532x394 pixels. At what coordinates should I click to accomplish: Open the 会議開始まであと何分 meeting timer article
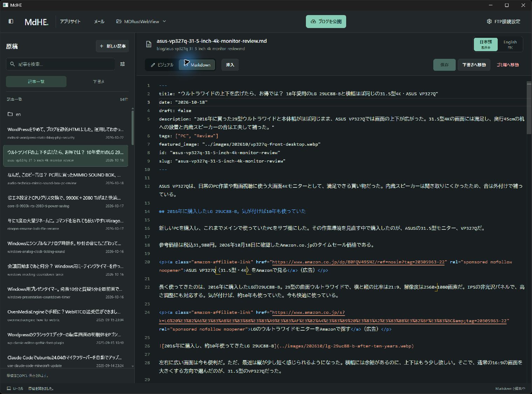pos(65,270)
